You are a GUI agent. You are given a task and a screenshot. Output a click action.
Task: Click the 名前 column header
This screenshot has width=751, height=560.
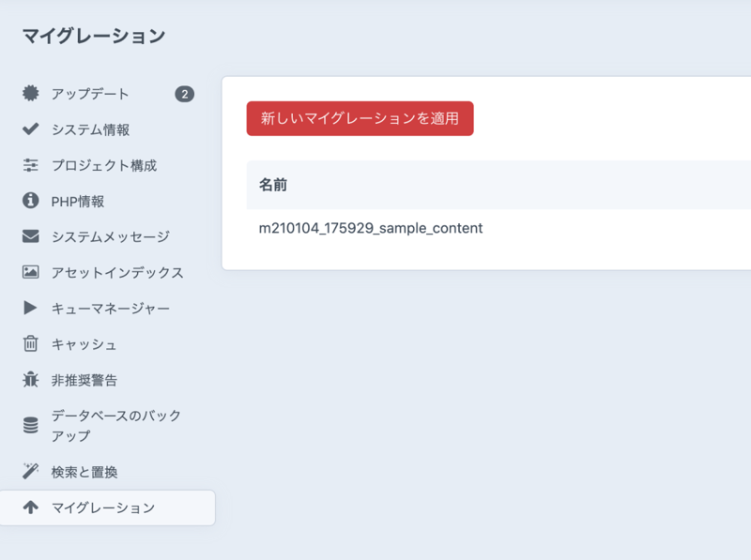pyautogui.click(x=273, y=185)
